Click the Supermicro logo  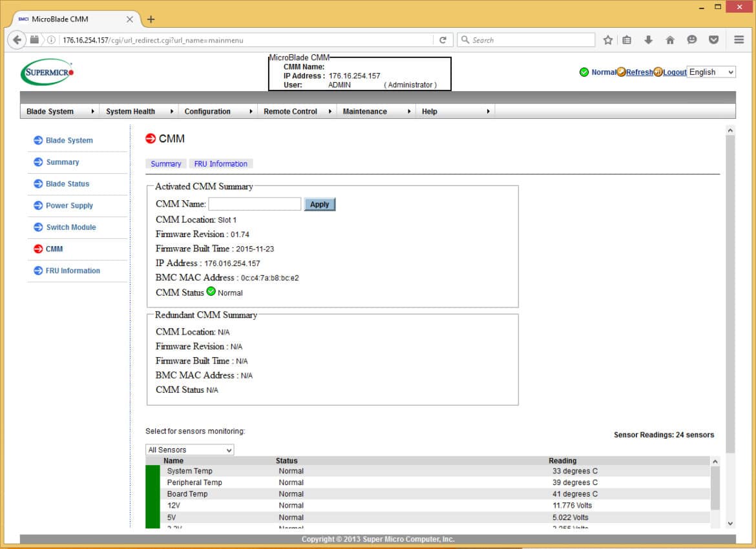coord(47,72)
